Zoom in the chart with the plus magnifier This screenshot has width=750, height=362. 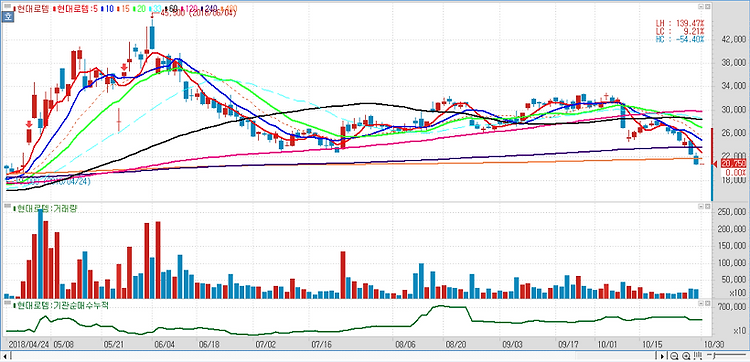686,356
